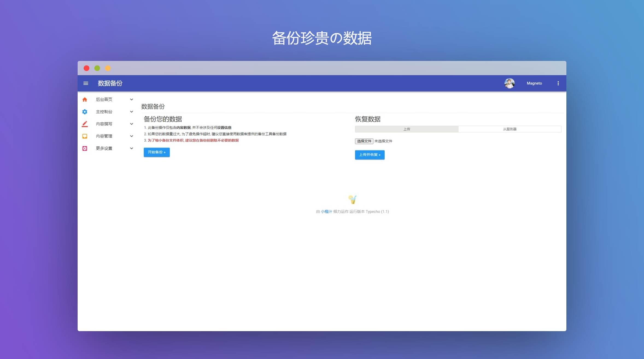Click the 选择文件 file chooser
This screenshot has width=644, height=359.
364,141
